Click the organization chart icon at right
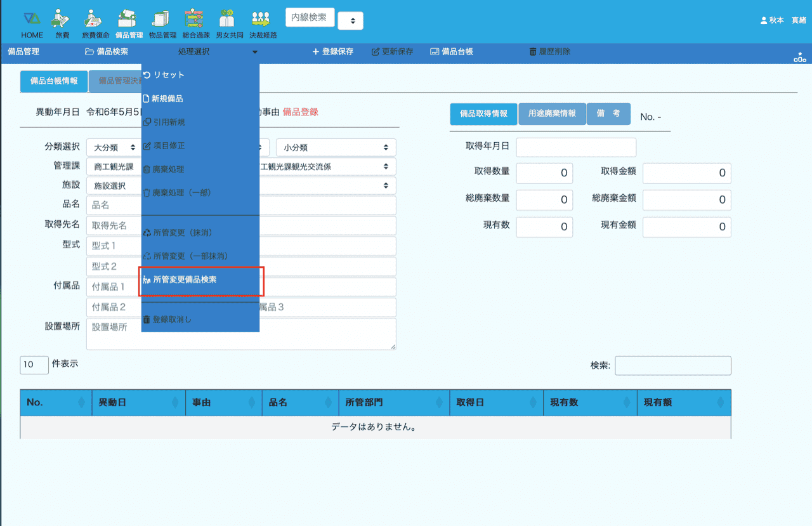The image size is (812, 526). point(799,57)
